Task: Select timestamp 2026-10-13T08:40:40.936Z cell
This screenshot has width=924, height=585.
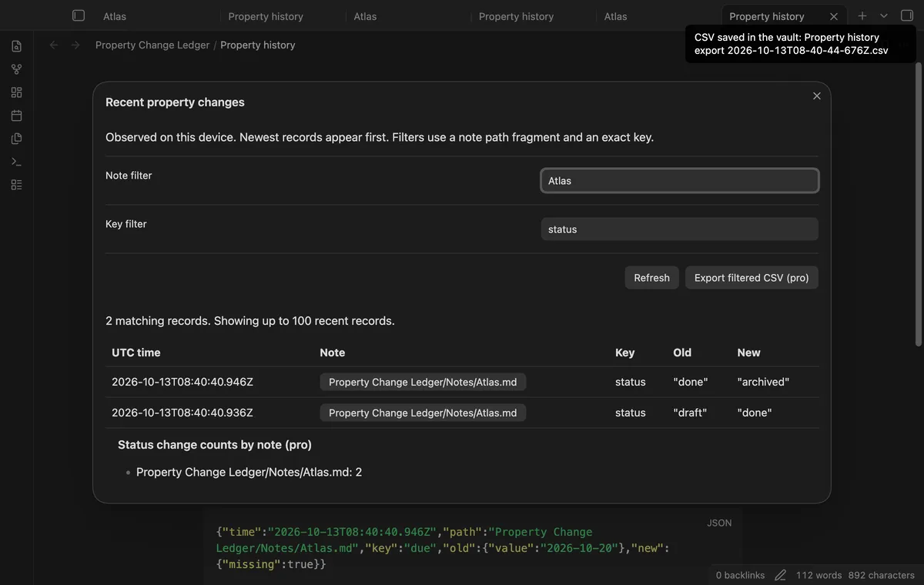Action: [182, 413]
